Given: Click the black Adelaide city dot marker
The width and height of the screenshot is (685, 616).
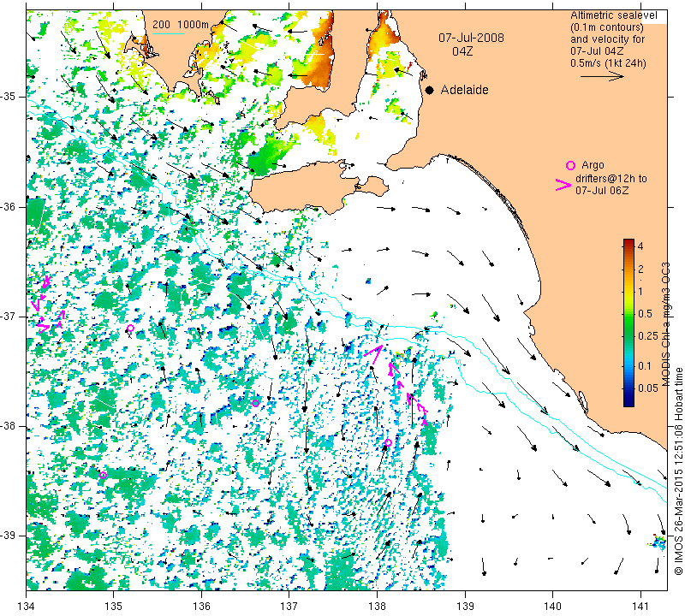Looking at the screenshot, I should click(430, 91).
